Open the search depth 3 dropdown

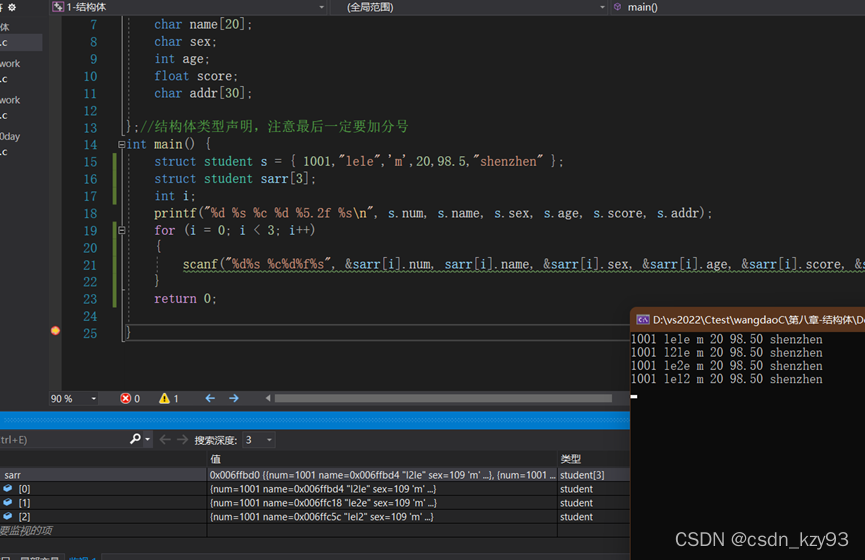click(x=269, y=440)
